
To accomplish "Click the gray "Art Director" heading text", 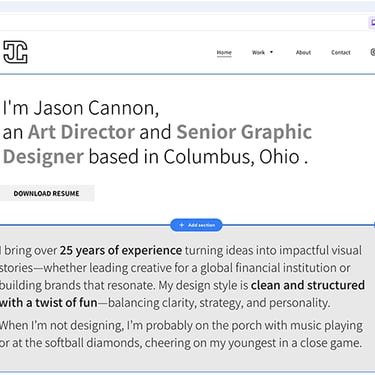I will 81,132.
